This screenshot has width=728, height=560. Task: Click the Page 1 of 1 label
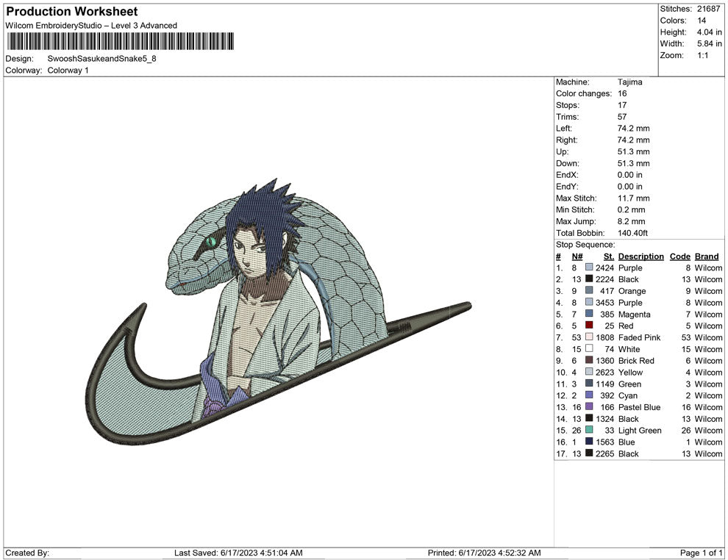pos(701,553)
